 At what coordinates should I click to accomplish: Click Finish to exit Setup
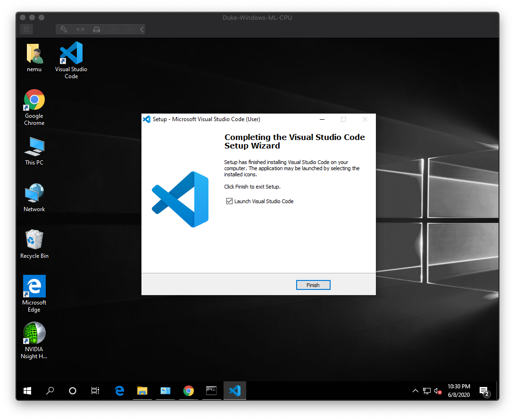[x=313, y=285]
